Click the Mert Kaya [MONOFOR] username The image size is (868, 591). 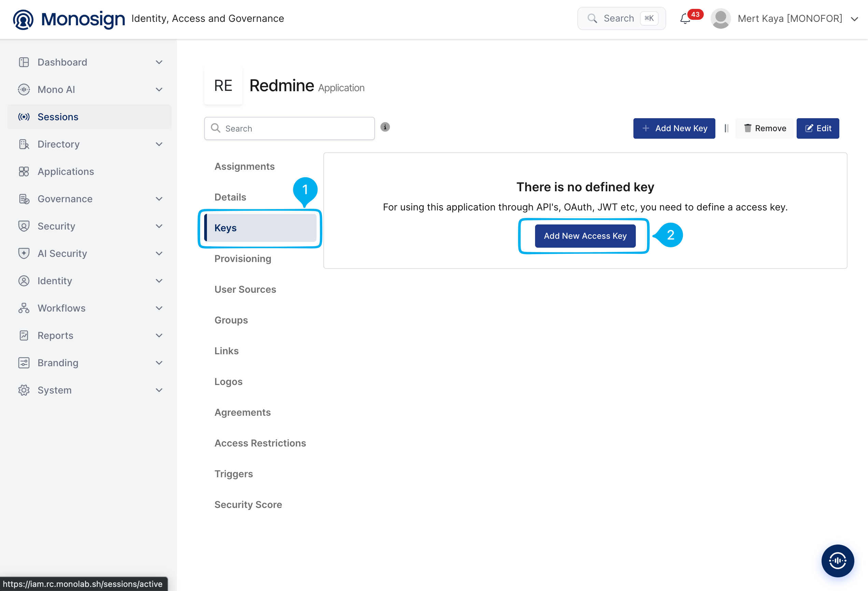pyautogui.click(x=790, y=19)
